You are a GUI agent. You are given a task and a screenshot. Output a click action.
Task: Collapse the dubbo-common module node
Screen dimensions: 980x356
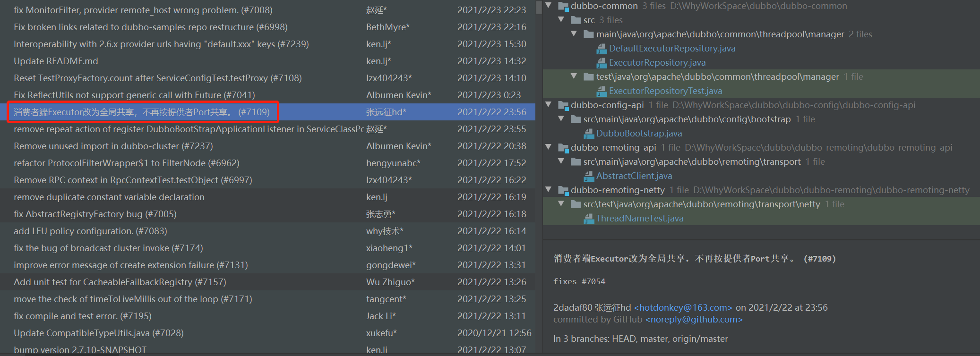tap(549, 5)
